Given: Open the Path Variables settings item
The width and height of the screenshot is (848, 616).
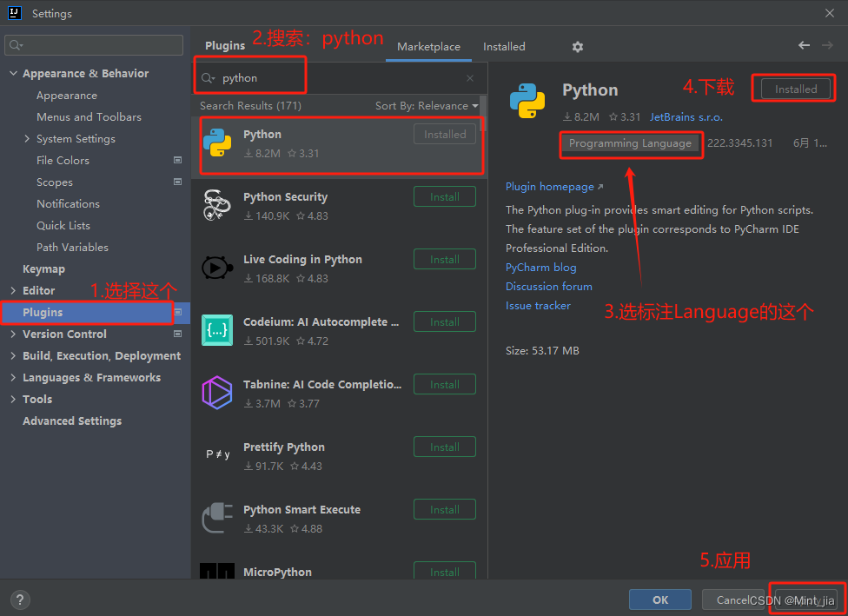Looking at the screenshot, I should point(72,247).
